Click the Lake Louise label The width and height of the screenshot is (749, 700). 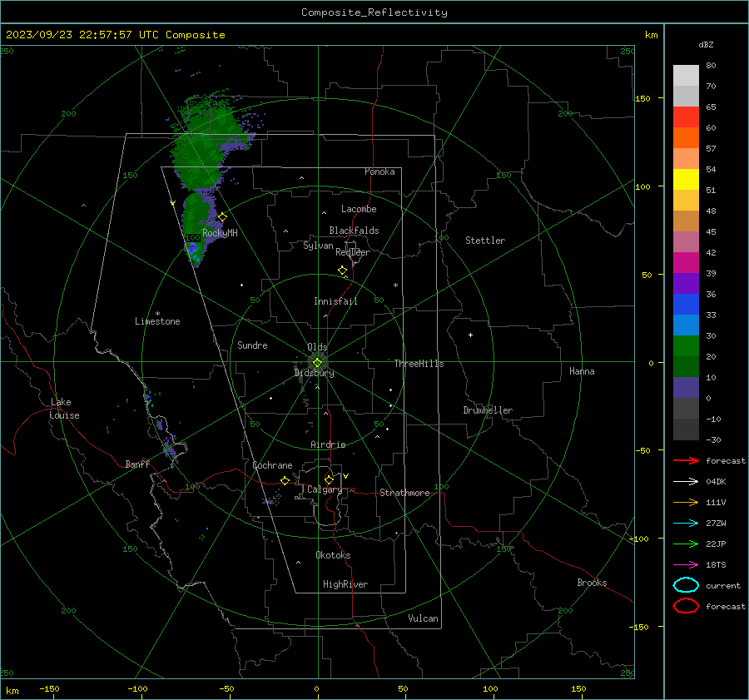click(64, 409)
